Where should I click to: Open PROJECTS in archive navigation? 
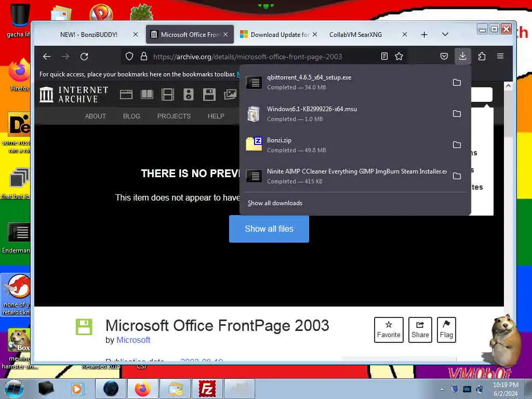(174, 116)
